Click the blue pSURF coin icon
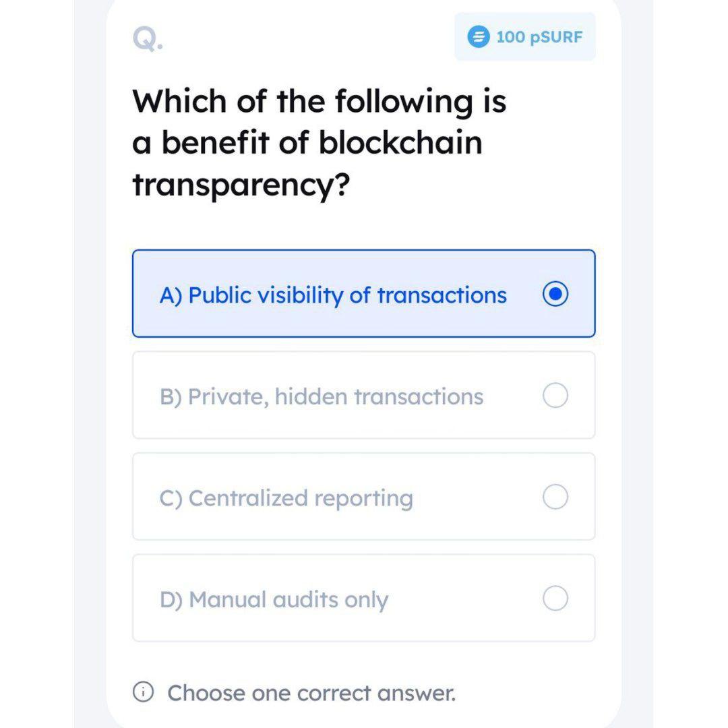The width and height of the screenshot is (728, 728). pyautogui.click(x=478, y=36)
